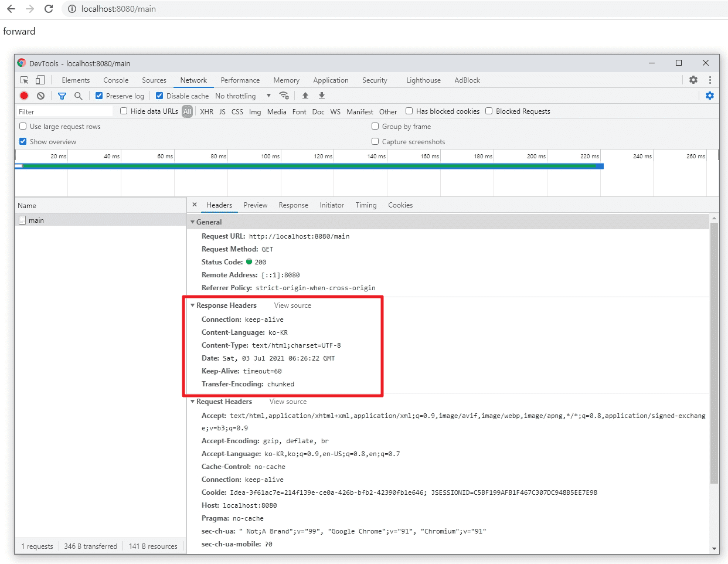Open the No throttling dropdown
Image resolution: width=728 pixels, height=564 pixels.
tap(243, 96)
